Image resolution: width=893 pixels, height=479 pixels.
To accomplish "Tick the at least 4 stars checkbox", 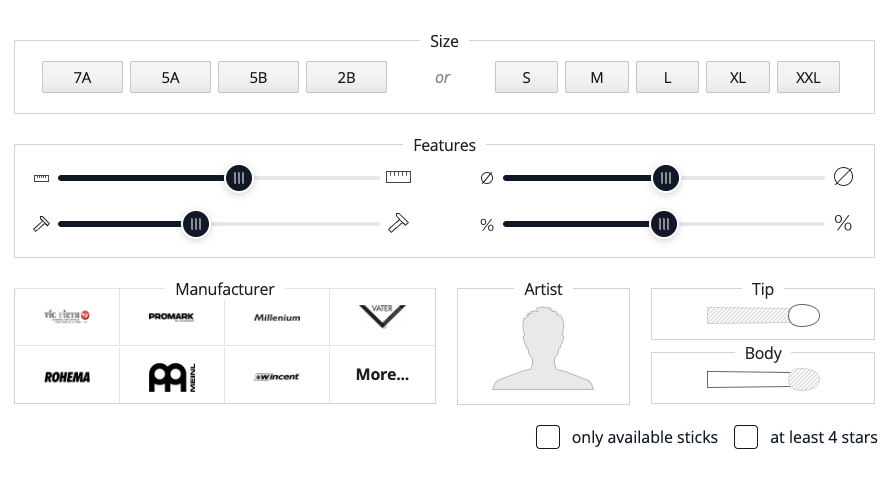I will (746, 437).
